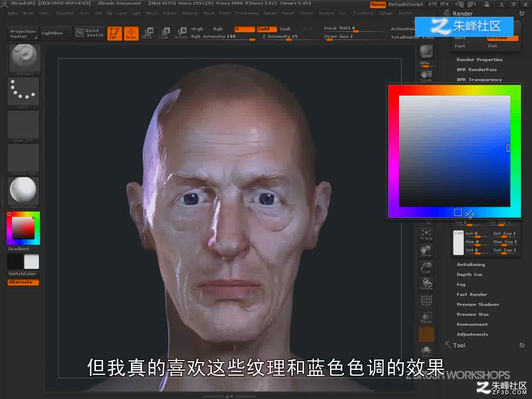Toggle Draw mode button

(x=131, y=33)
